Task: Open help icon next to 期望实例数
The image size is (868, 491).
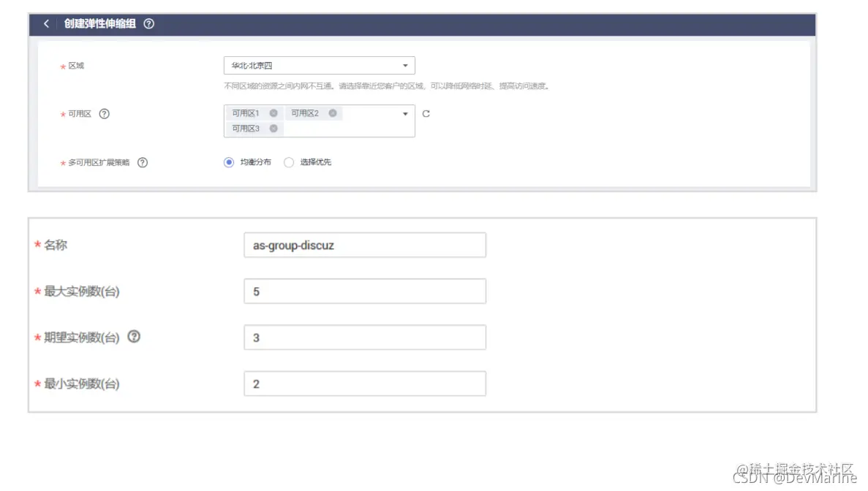Action: 134,337
